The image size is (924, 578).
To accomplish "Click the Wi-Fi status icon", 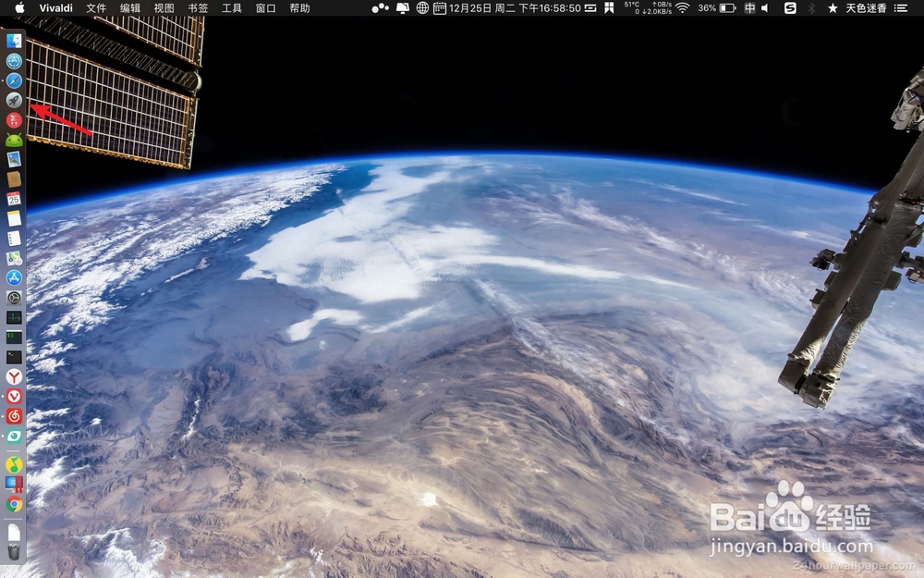I will (683, 8).
